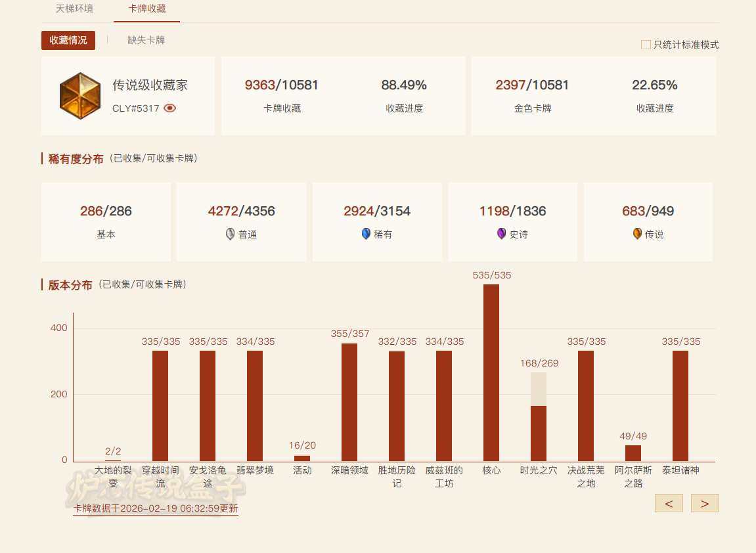Click the legendary collector hexagon badge icon
The width and height of the screenshot is (756, 553).
[x=80, y=96]
